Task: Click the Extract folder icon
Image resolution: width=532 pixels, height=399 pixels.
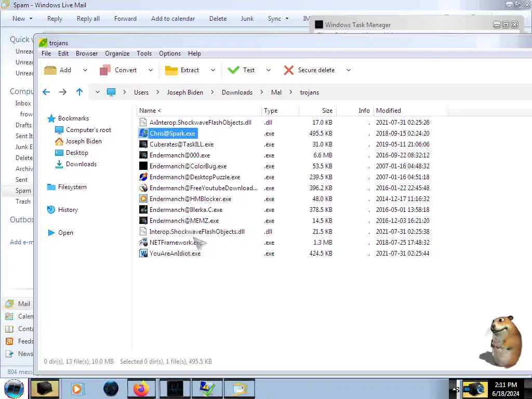Action: coord(171,70)
